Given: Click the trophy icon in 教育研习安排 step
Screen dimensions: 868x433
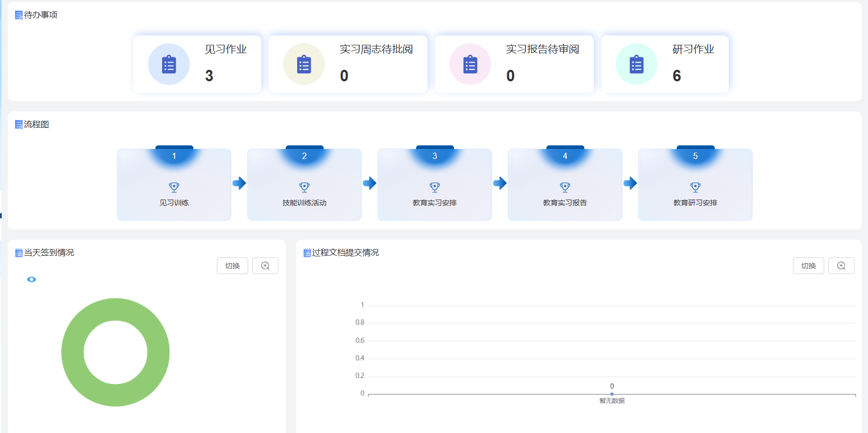Looking at the screenshot, I should click(x=695, y=187).
